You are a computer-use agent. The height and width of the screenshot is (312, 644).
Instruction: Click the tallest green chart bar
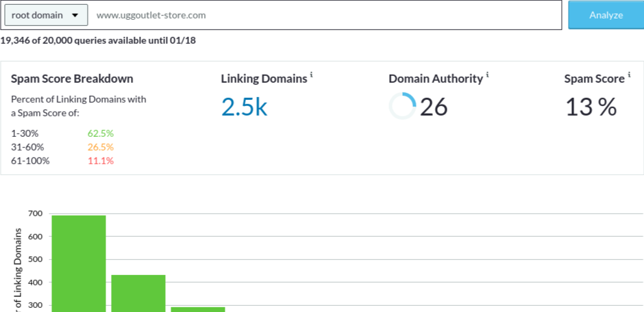point(79,263)
